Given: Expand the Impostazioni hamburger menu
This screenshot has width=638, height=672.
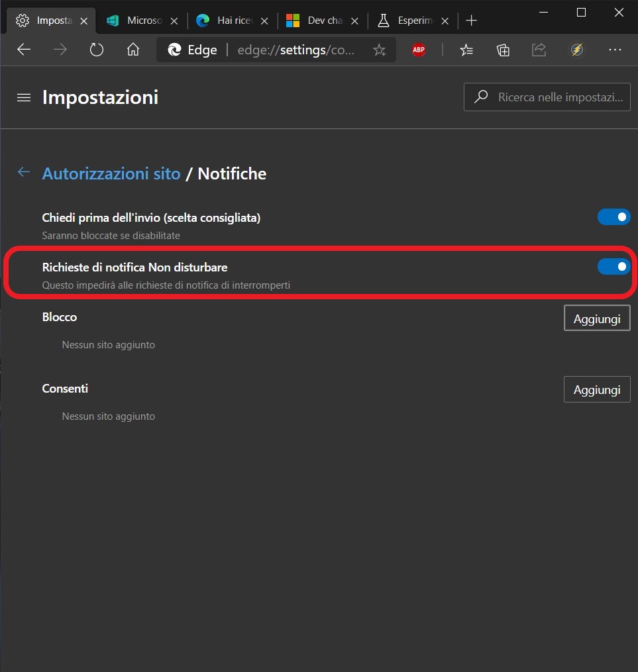Looking at the screenshot, I should coord(24,98).
